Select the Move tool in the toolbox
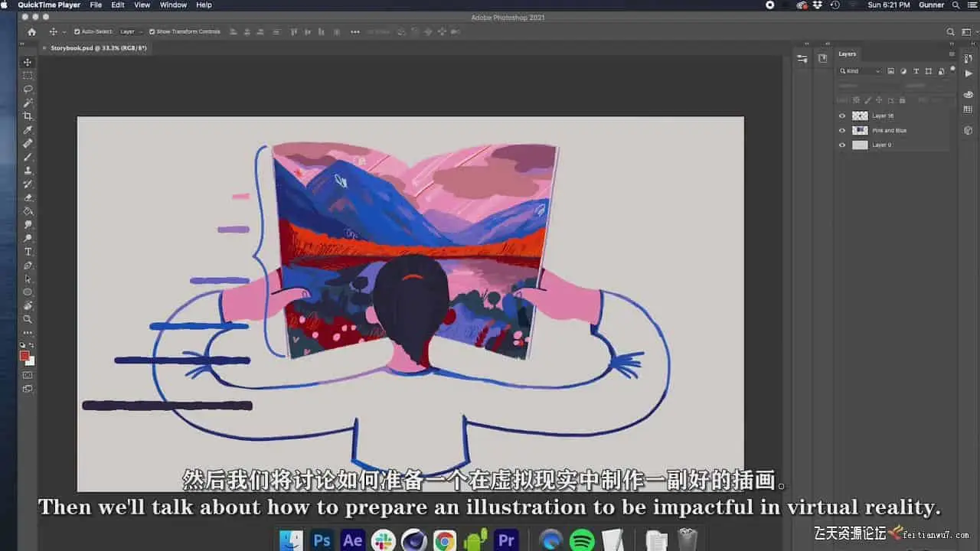 (x=28, y=62)
